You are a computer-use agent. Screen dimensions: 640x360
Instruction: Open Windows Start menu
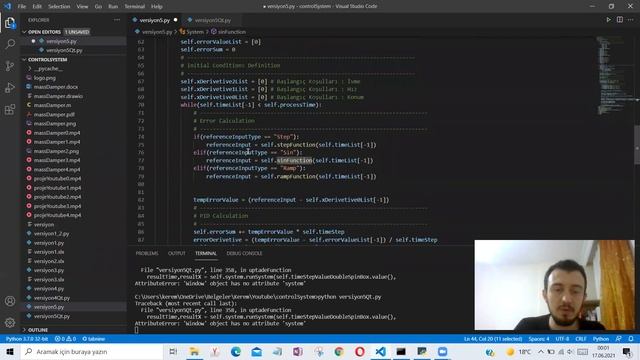pos(10,351)
